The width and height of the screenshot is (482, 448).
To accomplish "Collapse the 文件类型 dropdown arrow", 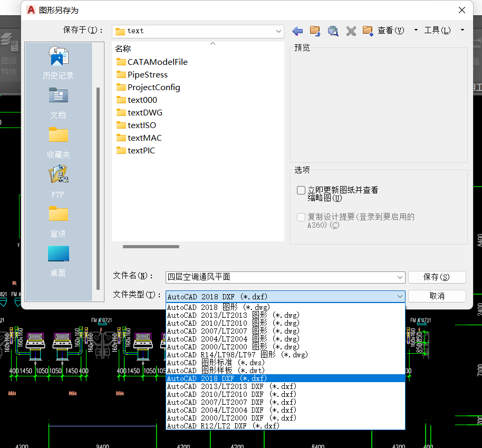I will pyautogui.click(x=400, y=296).
